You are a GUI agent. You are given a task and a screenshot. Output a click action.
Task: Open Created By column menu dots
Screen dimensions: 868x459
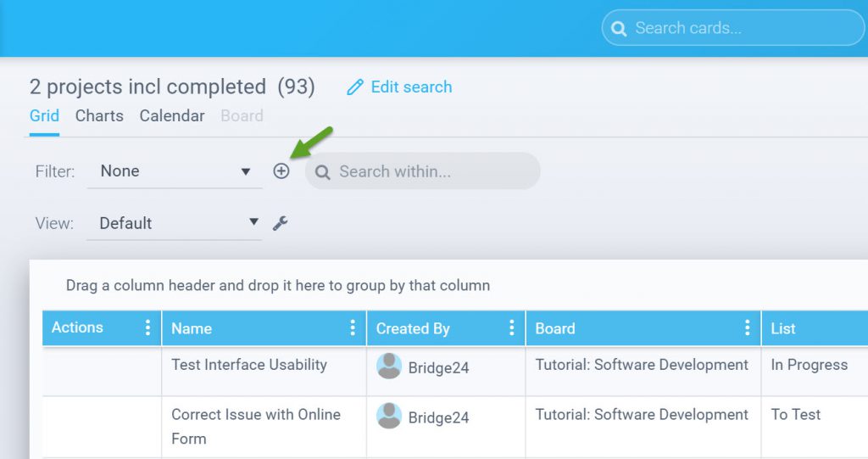[x=511, y=327]
